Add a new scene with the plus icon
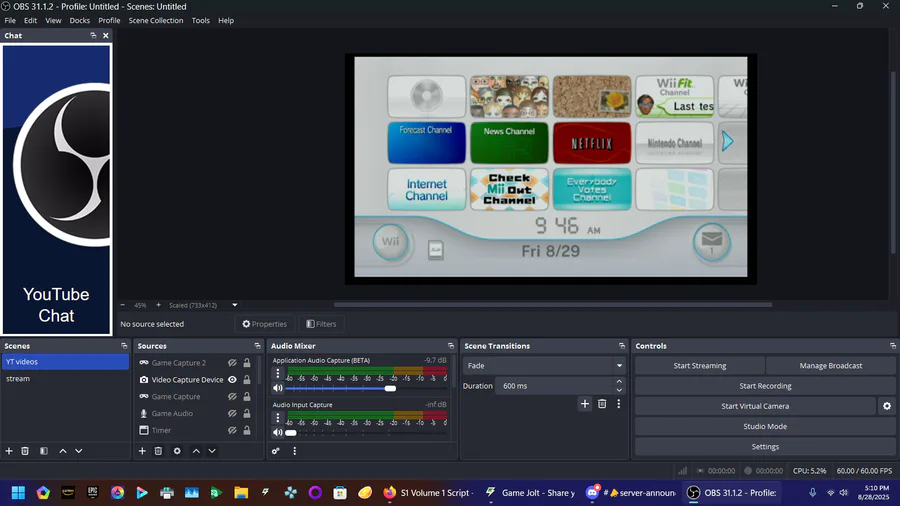This screenshot has height=506, width=900. click(x=9, y=451)
